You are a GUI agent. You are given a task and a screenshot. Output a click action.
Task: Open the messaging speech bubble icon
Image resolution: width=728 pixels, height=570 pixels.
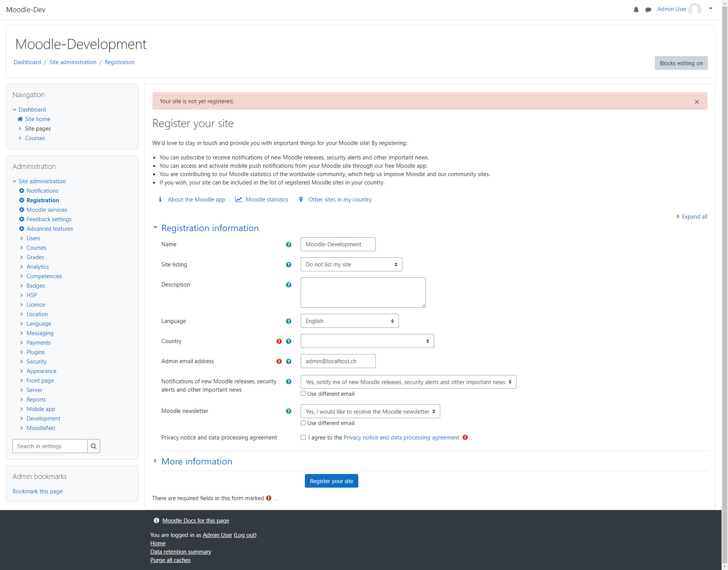click(648, 9)
